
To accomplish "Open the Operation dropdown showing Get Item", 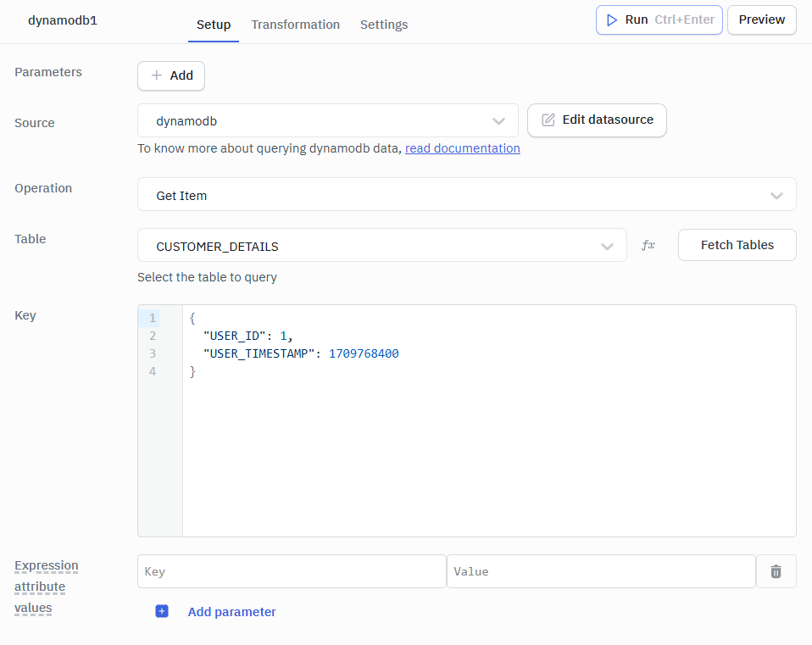I will [x=466, y=195].
